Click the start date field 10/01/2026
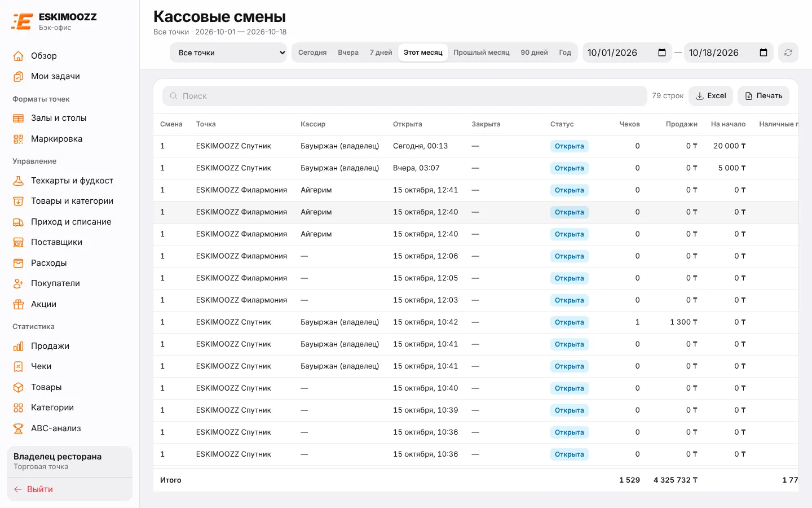 [x=627, y=52]
